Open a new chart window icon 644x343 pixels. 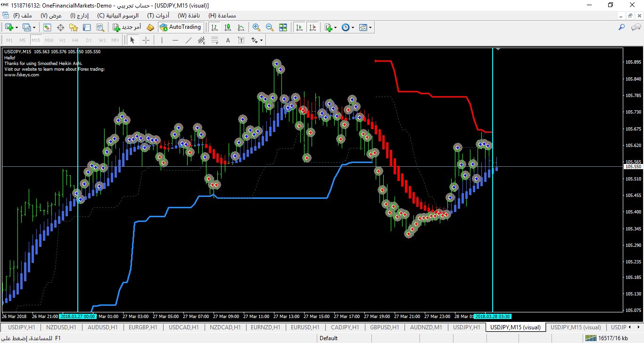point(9,27)
